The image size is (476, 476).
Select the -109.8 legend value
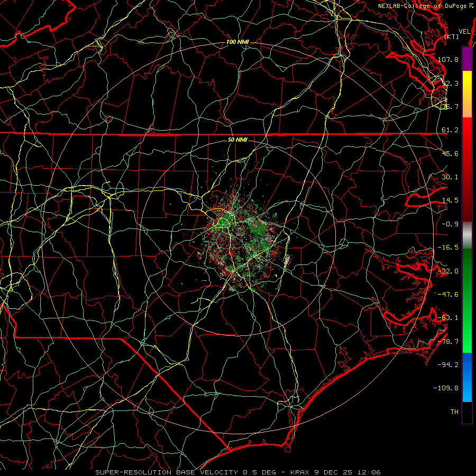coord(446,388)
